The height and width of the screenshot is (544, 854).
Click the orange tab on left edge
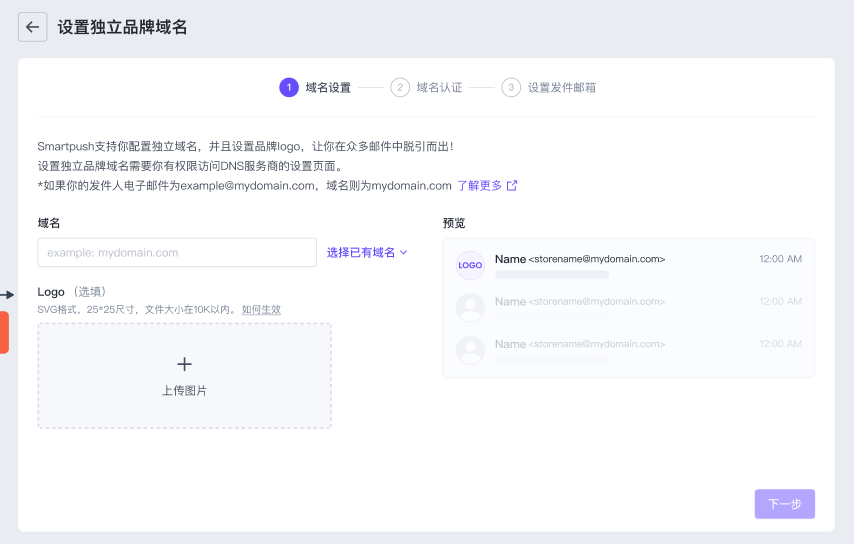point(4,332)
